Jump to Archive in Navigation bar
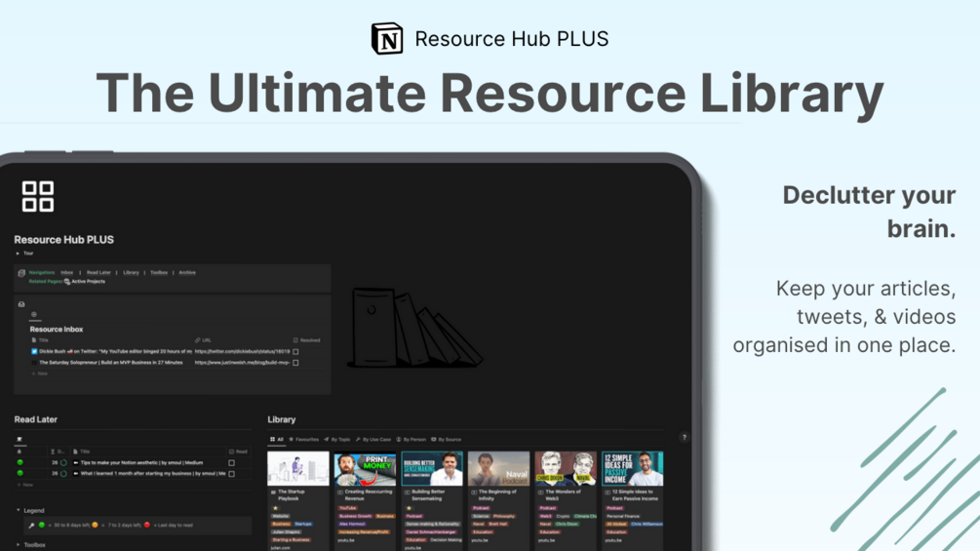 pos(187,273)
